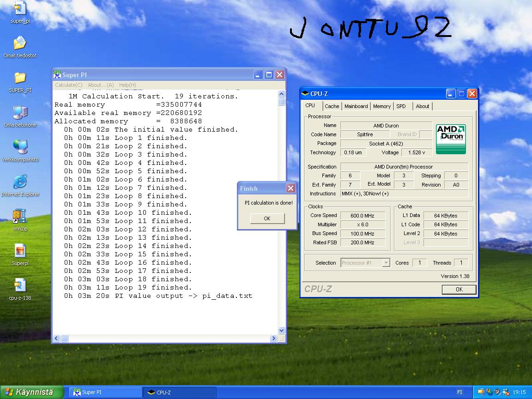The height and width of the screenshot is (399, 532).
Task: Click Super PI taskbar button
Action: click(105, 392)
